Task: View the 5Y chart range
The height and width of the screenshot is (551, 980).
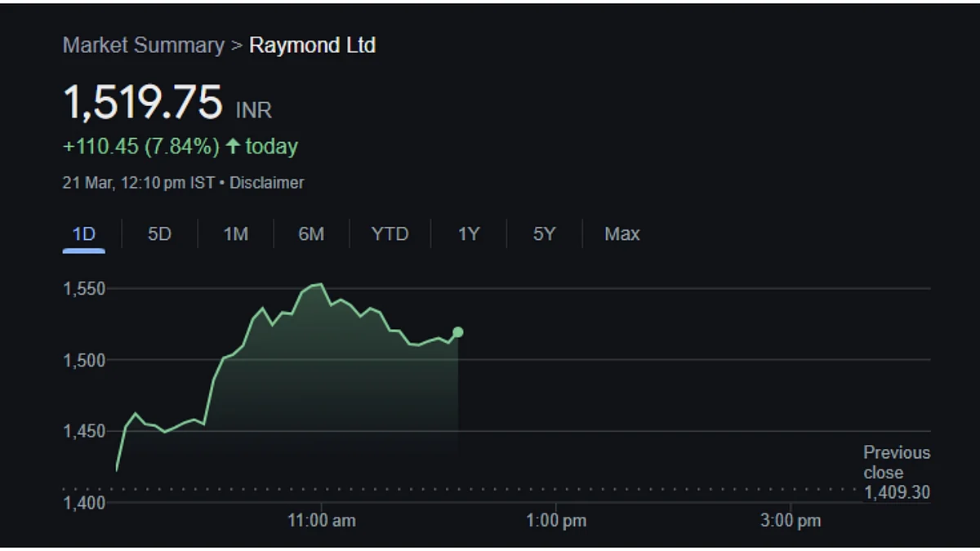Action: 544,234
